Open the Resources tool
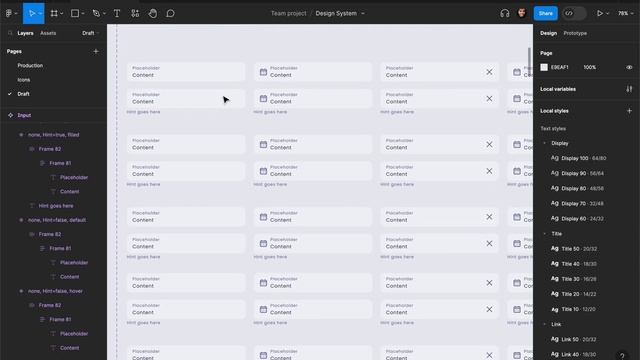The height and width of the screenshot is (360, 640). tap(135, 13)
